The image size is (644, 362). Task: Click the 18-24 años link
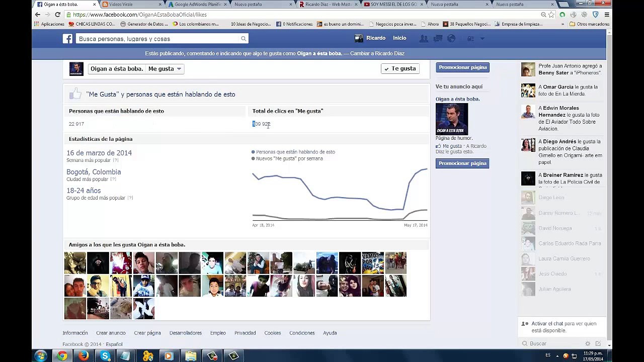(x=84, y=191)
